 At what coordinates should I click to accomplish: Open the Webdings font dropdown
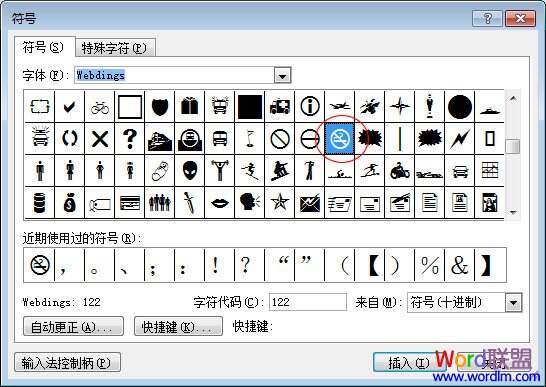tap(282, 75)
